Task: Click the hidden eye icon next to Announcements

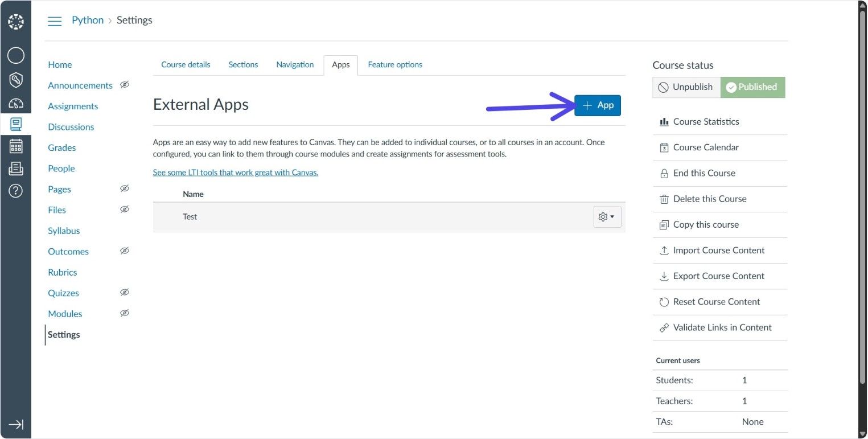Action: click(x=125, y=85)
